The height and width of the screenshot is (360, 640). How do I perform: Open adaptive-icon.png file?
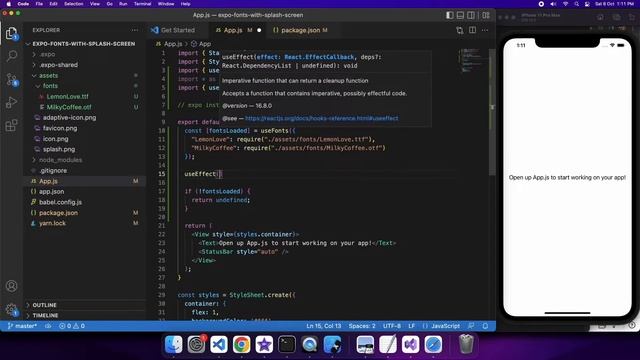point(69,118)
